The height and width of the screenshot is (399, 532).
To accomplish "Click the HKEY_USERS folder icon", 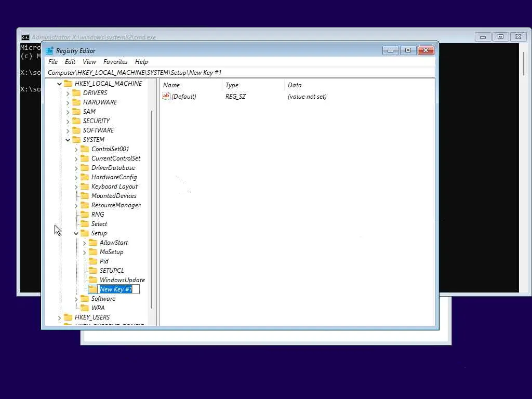I will tap(68, 317).
